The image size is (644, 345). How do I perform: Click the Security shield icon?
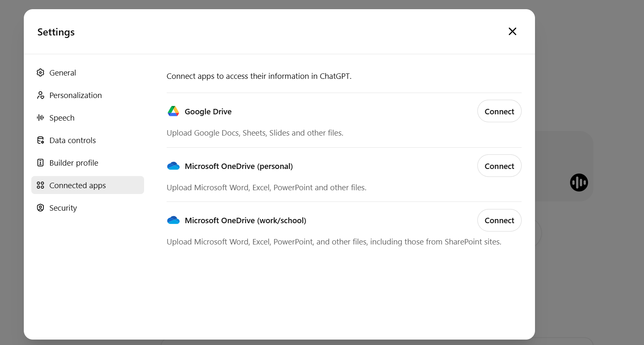(x=41, y=208)
